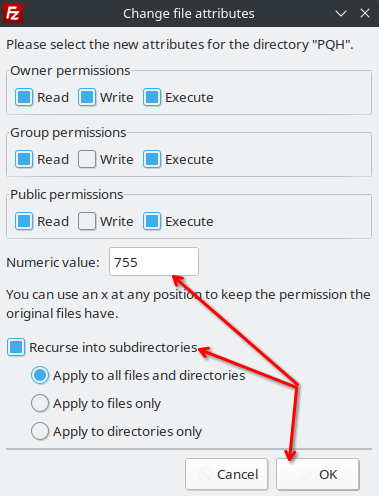Disable Recurse into subdirectories checkbox

(x=16, y=347)
